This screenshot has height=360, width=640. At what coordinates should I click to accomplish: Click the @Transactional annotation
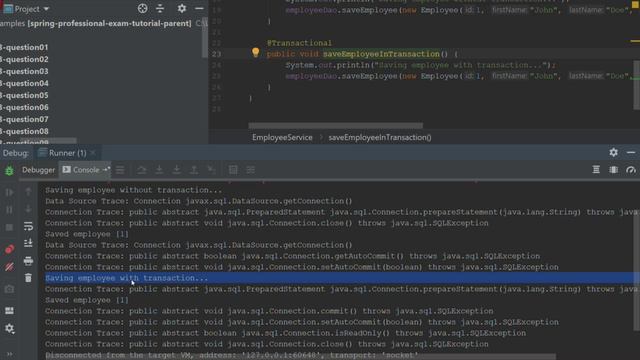(x=299, y=43)
